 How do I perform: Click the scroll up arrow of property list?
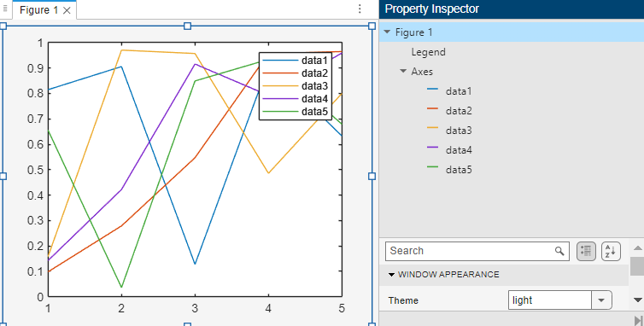click(x=637, y=248)
